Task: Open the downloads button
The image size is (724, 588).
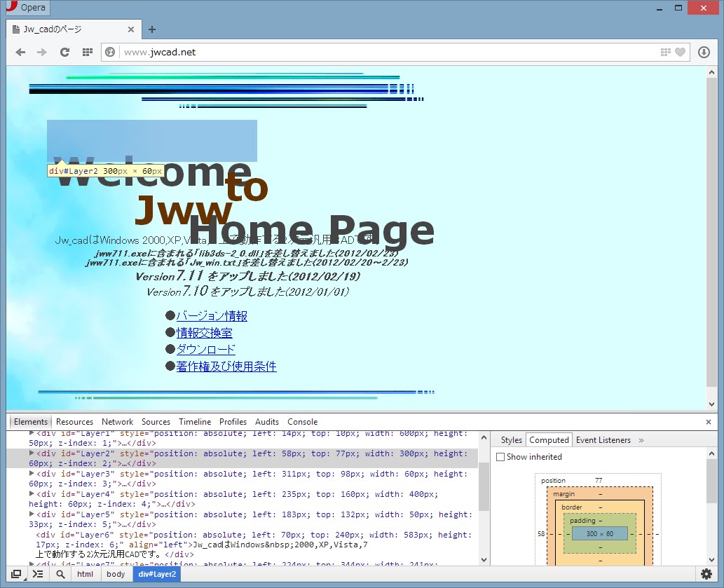Action: (x=704, y=52)
